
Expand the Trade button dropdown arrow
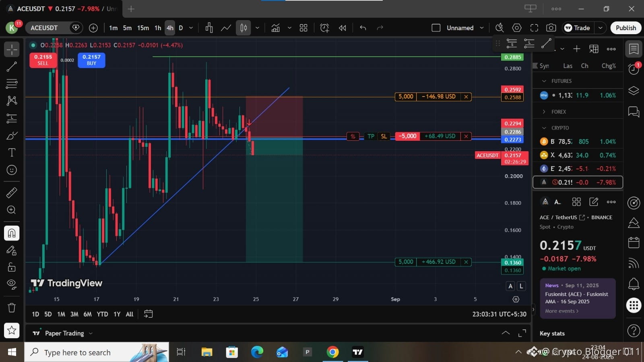[600, 28]
